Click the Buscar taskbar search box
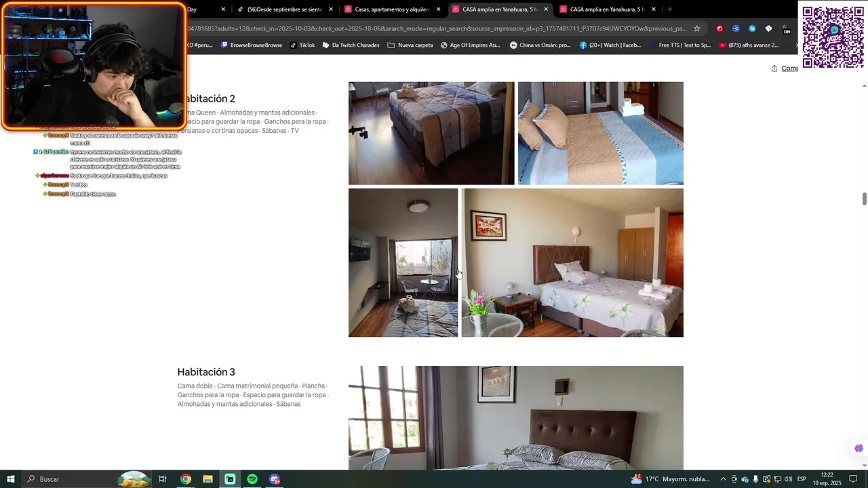This screenshot has width=868, height=488. [88, 479]
